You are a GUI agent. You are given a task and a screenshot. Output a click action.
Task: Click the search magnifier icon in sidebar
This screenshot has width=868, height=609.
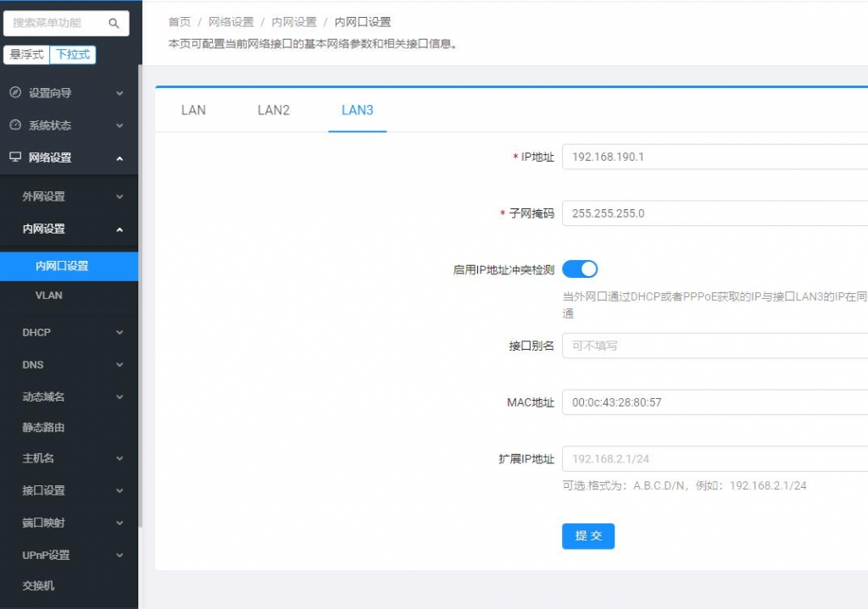pyautogui.click(x=114, y=23)
